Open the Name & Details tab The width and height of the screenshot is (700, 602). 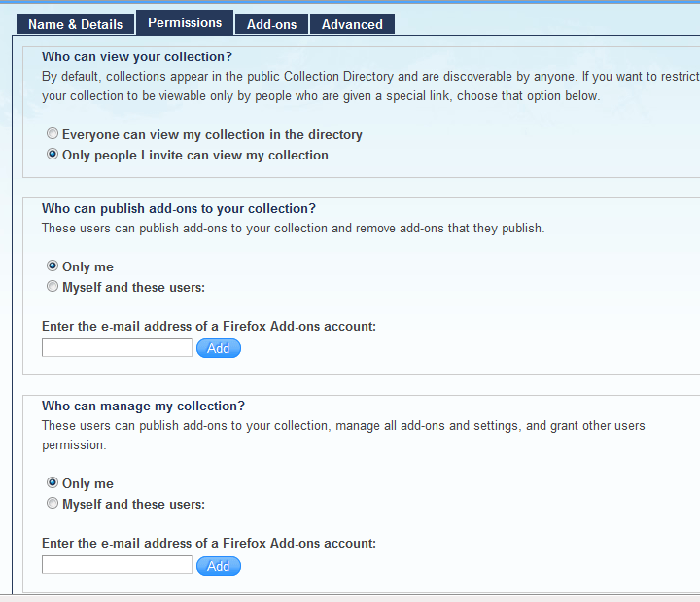[76, 24]
